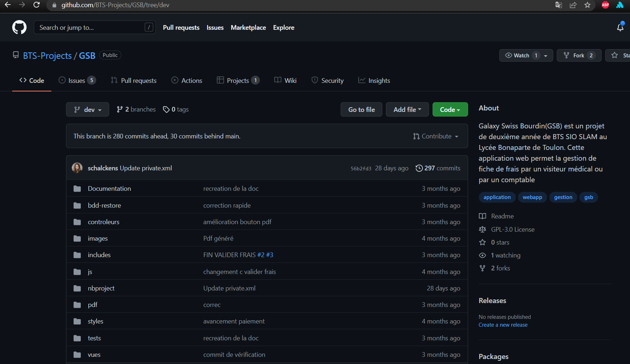The width and height of the screenshot is (630, 364).
Task: Click the browser address bar URL
Action: (115, 5)
